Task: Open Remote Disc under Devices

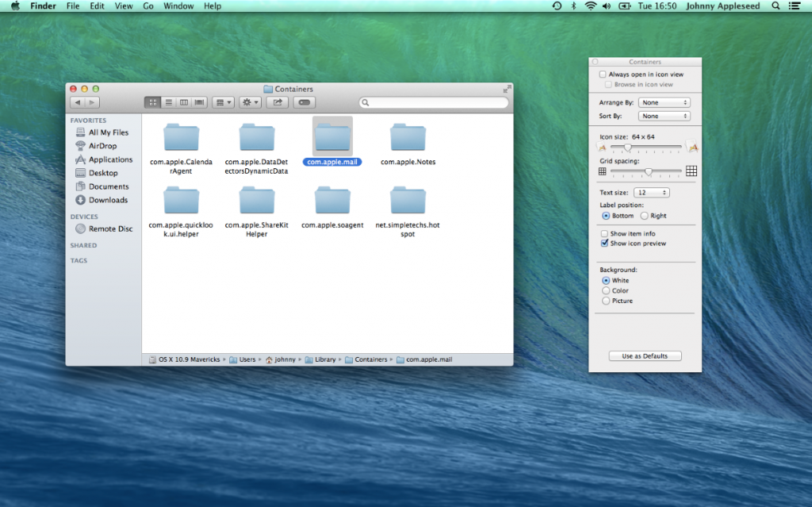Action: click(104, 229)
